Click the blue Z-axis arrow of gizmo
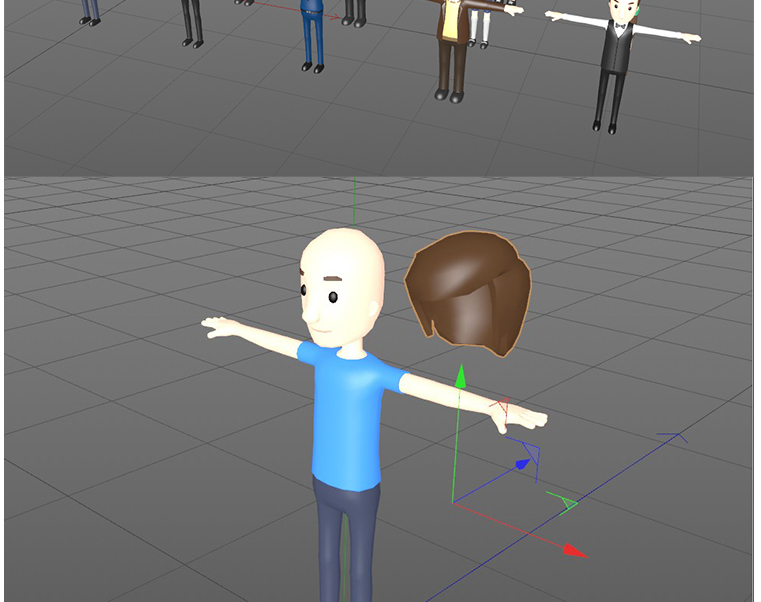 pos(522,464)
